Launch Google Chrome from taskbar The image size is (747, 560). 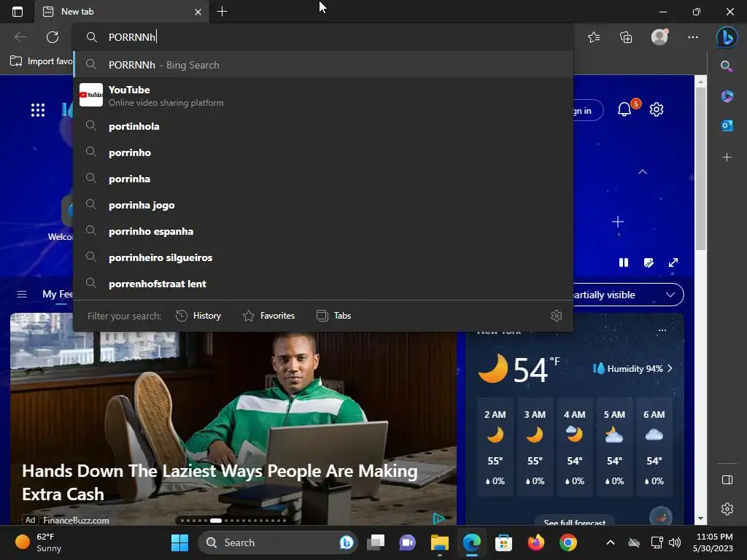pyautogui.click(x=568, y=542)
